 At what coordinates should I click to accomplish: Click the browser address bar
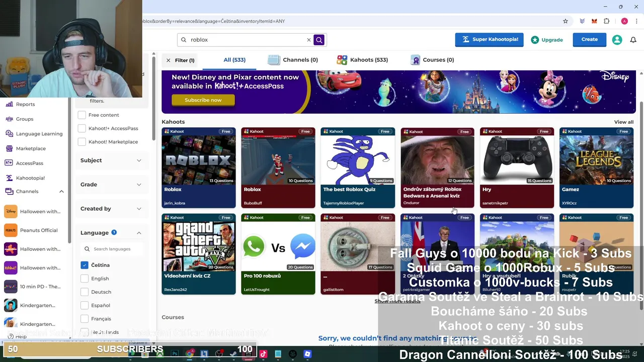point(347,21)
